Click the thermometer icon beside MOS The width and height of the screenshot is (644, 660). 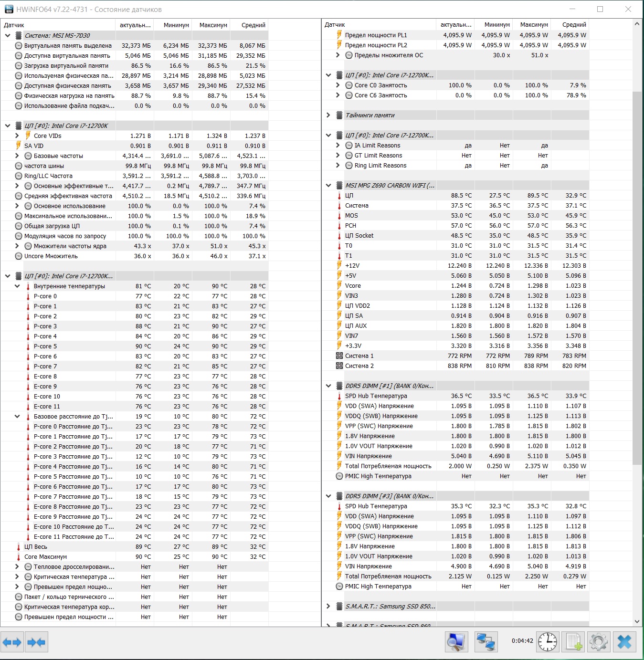coord(339,215)
